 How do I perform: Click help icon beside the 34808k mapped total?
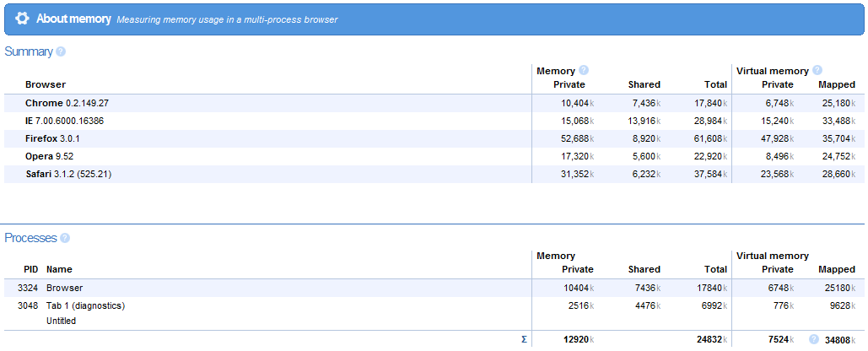[813, 339]
